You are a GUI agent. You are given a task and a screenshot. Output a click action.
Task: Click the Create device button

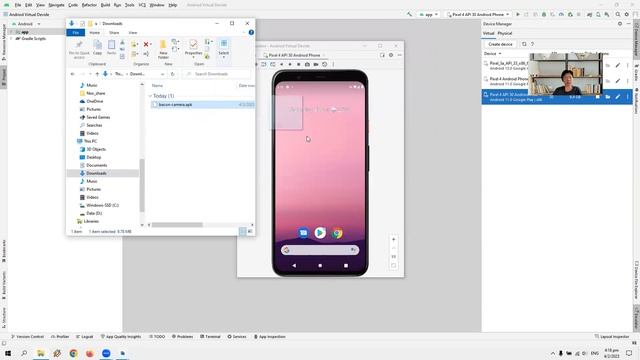pyautogui.click(x=500, y=44)
